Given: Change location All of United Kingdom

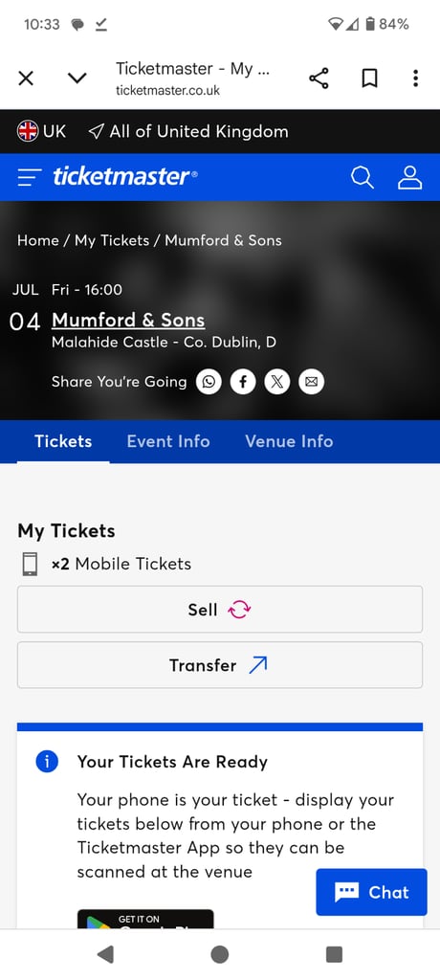Looking at the screenshot, I should pos(188,131).
